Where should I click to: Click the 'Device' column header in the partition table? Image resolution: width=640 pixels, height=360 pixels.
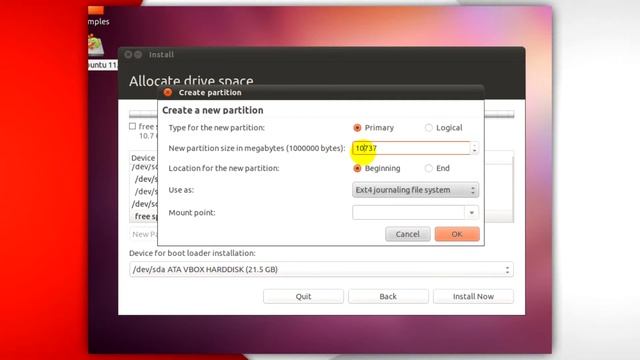tap(143, 158)
